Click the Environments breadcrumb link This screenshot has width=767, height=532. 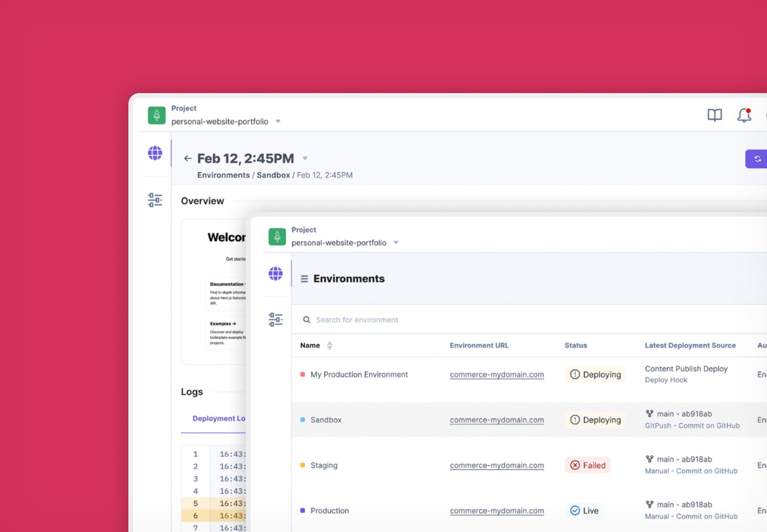pos(223,175)
